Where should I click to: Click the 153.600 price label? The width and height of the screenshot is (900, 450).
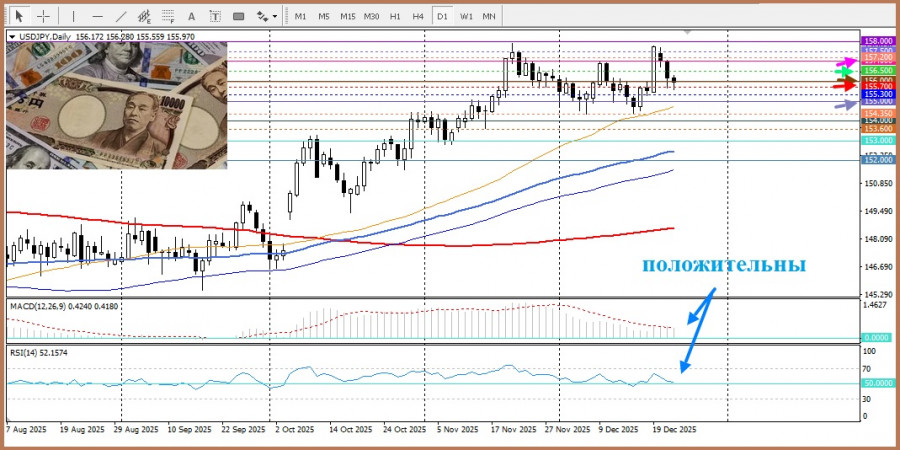click(x=878, y=129)
